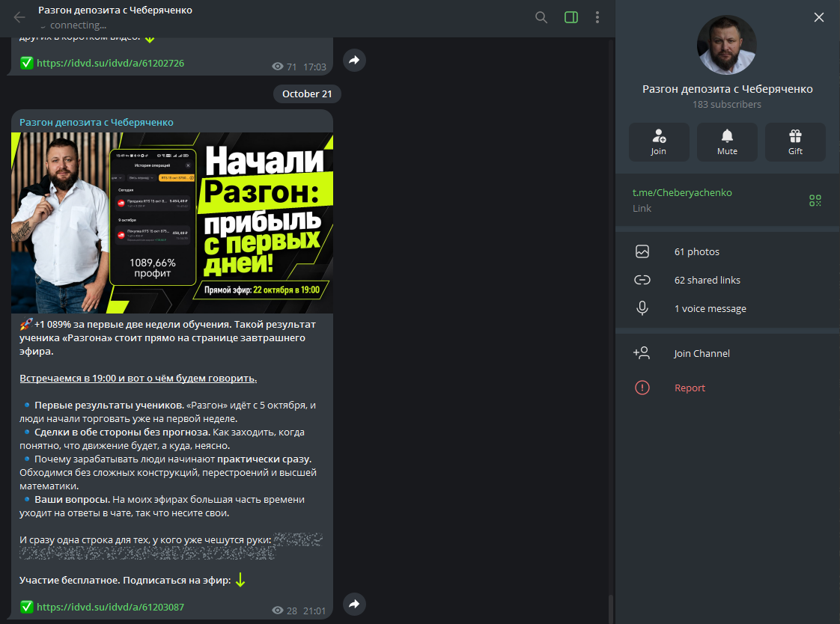Screen dimensions: 840x624
Task: Click the 21:01 message timestamp
Action: click(x=314, y=611)
